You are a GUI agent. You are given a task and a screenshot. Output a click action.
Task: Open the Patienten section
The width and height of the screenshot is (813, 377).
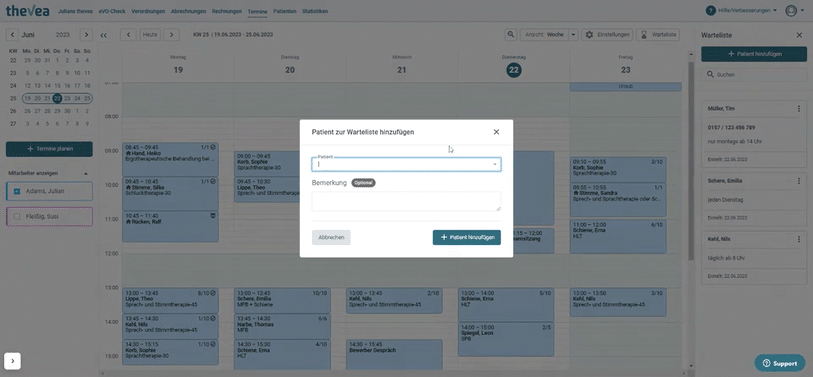pos(285,11)
